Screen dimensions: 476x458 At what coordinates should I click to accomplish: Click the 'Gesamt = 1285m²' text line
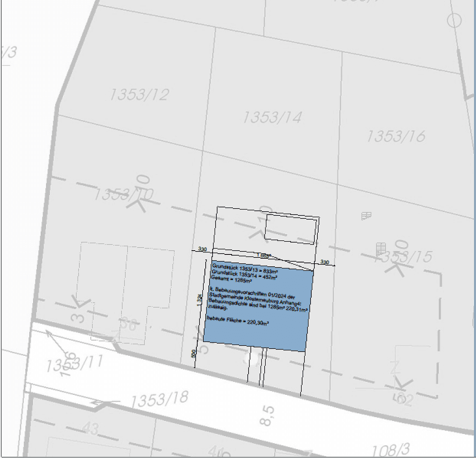click(x=231, y=279)
